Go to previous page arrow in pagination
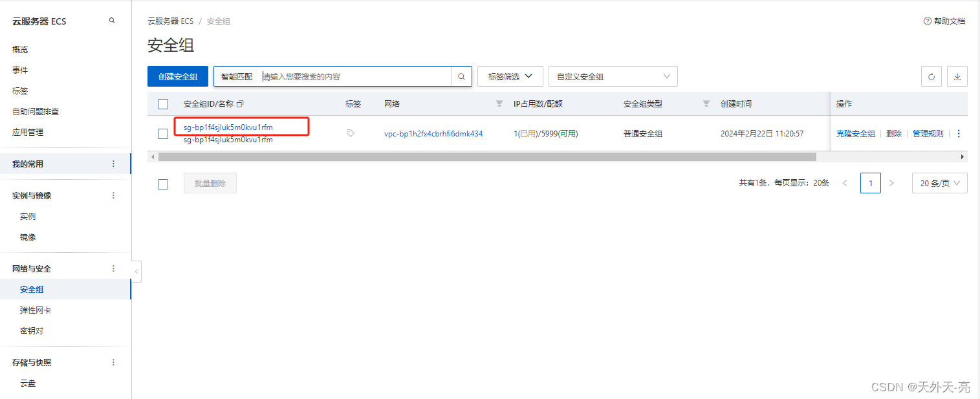 845,183
